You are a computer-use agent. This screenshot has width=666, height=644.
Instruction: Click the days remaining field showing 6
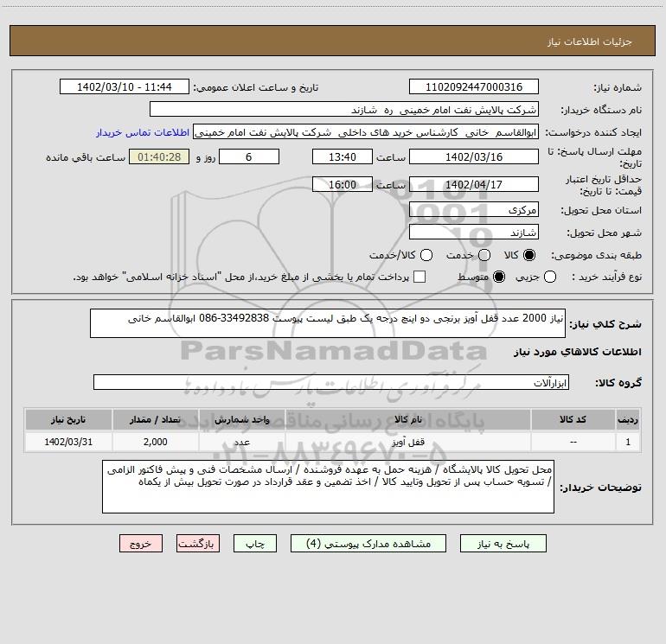[249, 156]
